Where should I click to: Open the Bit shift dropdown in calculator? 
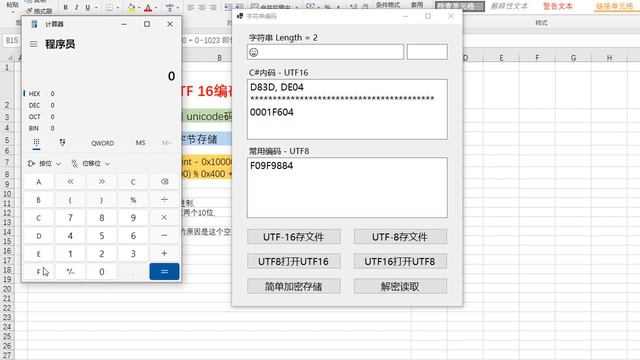tap(90, 163)
